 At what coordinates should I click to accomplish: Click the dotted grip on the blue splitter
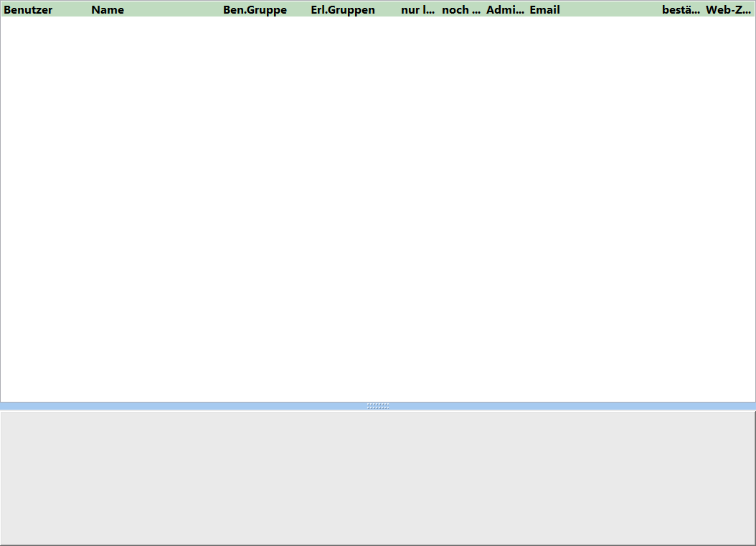[378, 406]
